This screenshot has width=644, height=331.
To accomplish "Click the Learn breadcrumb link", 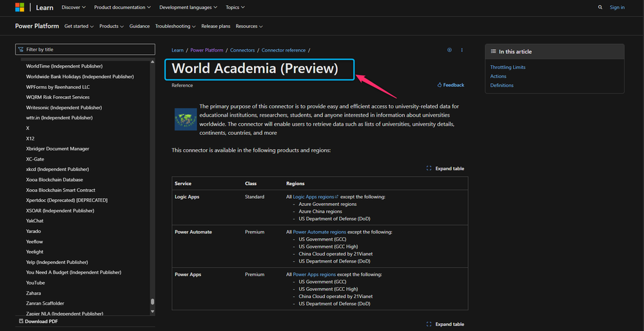I will click(x=177, y=50).
